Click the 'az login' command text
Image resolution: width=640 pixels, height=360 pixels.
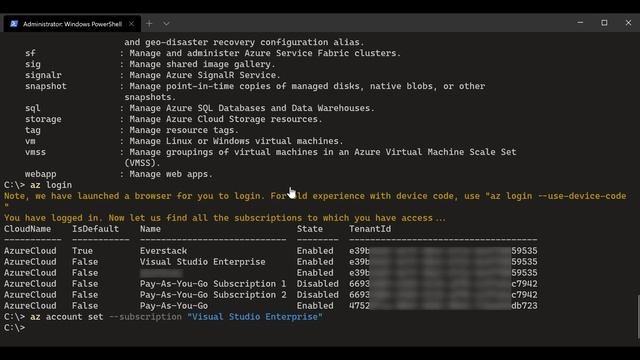51,185
